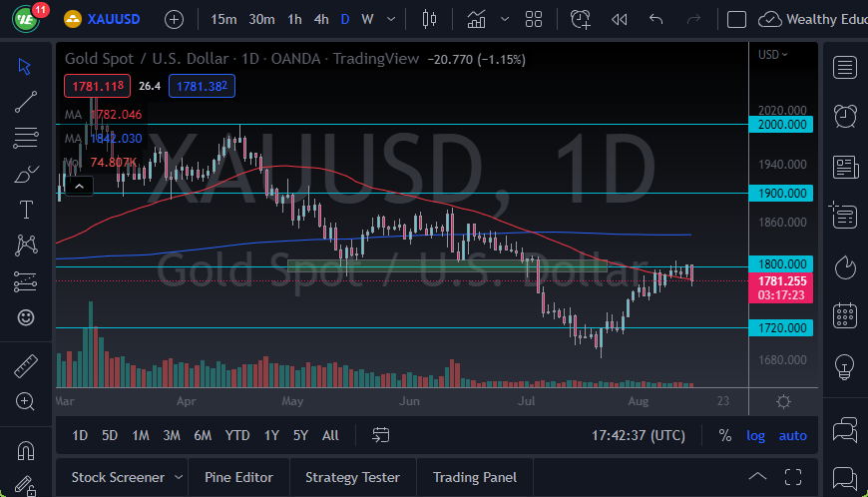Screen dimensions: 868x497
Task: Select the Text annotation tool
Action: (26, 210)
